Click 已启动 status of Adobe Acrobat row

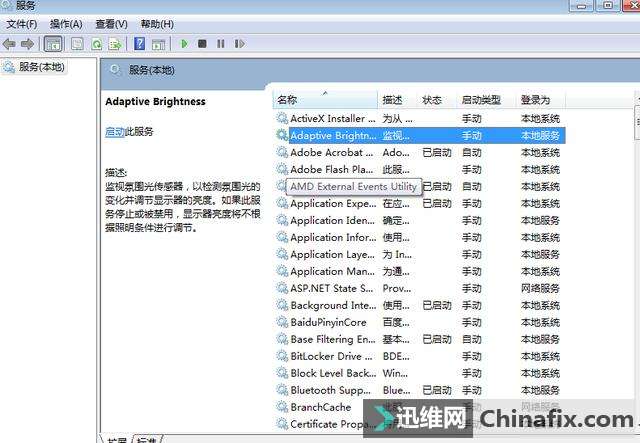pyautogui.click(x=437, y=153)
